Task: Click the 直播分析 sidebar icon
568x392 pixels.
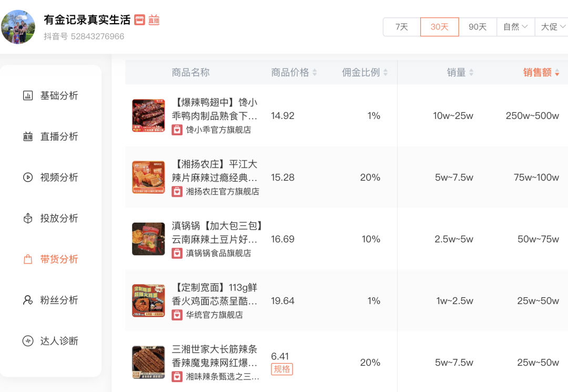Action: click(x=28, y=137)
